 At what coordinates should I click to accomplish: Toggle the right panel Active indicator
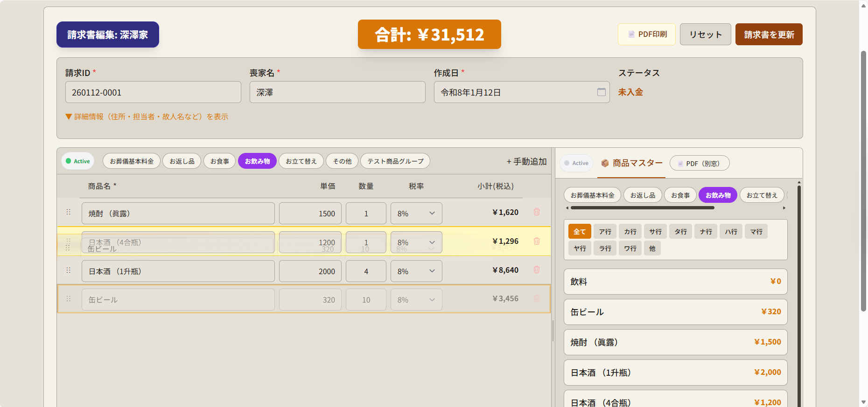[576, 163]
